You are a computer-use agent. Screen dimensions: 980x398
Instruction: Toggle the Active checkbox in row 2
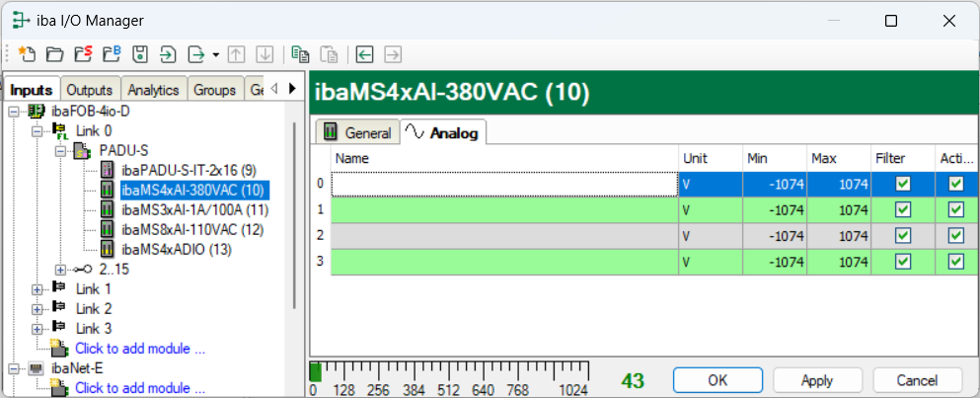(955, 236)
